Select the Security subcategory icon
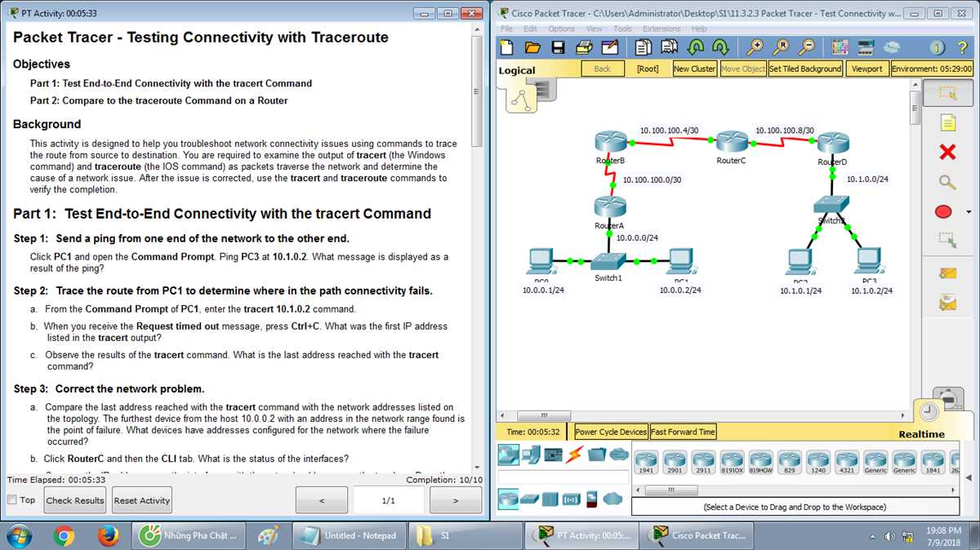The image size is (980, 550). tap(592, 499)
